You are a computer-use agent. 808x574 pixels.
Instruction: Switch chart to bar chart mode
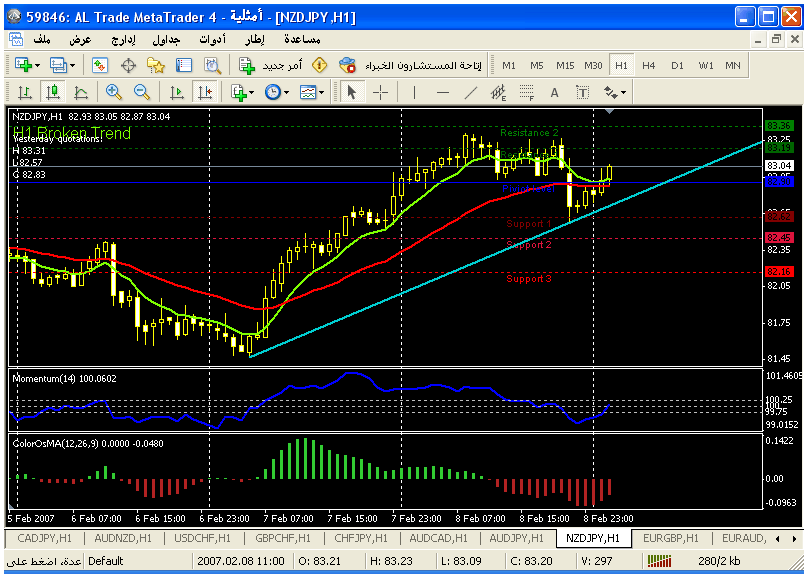point(24,92)
